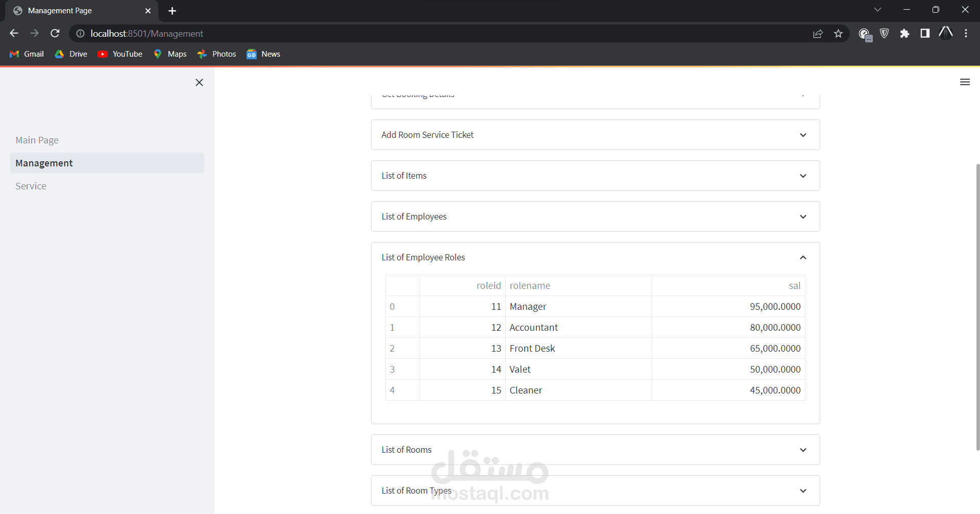Expand the List of Employees section
Image resolution: width=980 pixels, height=514 pixels.
coord(595,216)
